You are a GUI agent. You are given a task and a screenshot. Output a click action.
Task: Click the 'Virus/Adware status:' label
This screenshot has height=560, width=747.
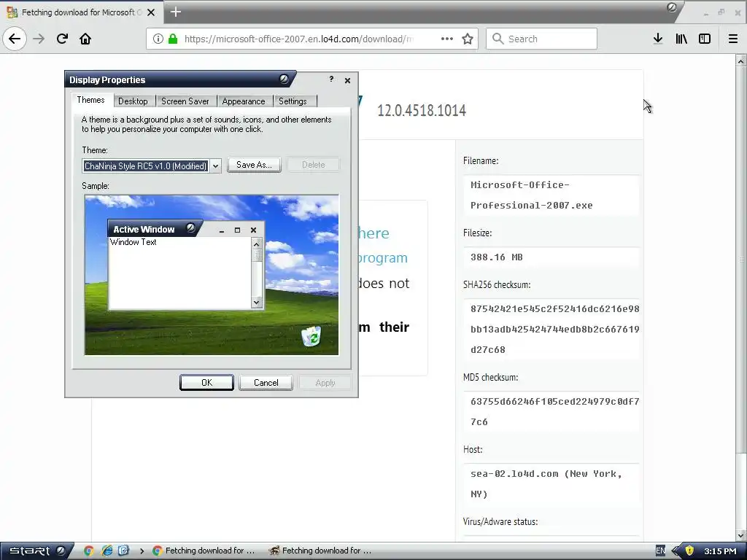pos(500,521)
